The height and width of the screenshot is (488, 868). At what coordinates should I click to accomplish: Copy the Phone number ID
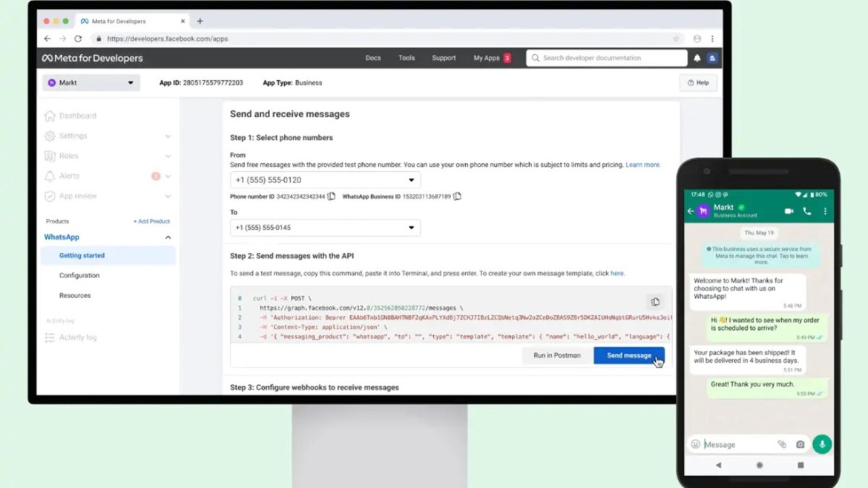pos(331,197)
